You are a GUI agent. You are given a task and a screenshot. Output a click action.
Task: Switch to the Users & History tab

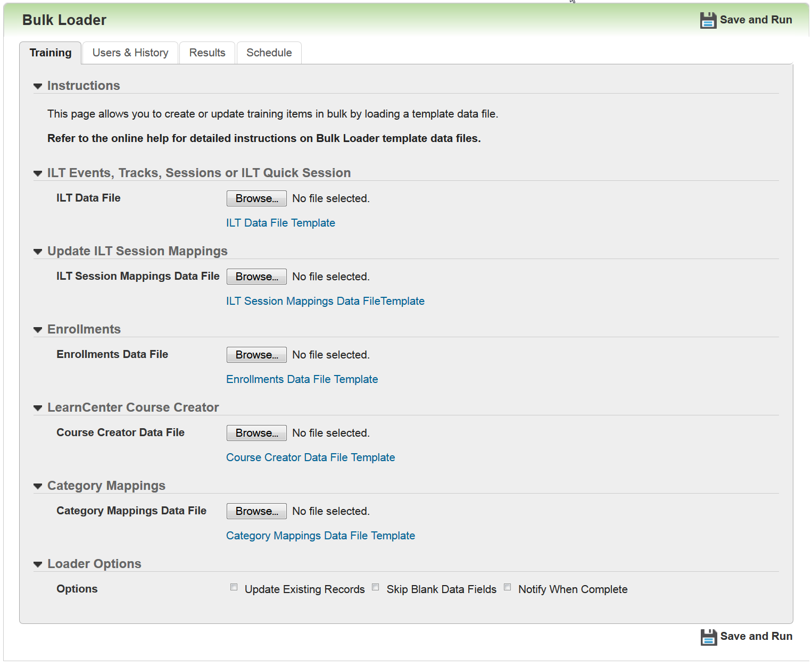130,53
